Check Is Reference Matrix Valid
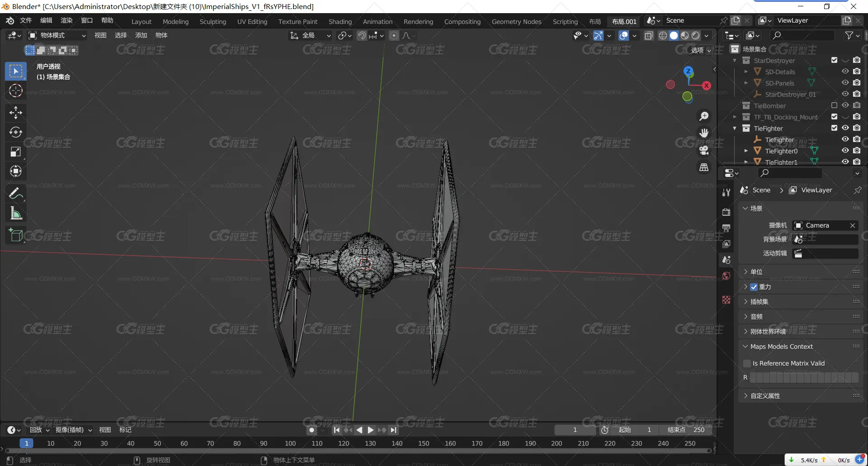 point(747,363)
